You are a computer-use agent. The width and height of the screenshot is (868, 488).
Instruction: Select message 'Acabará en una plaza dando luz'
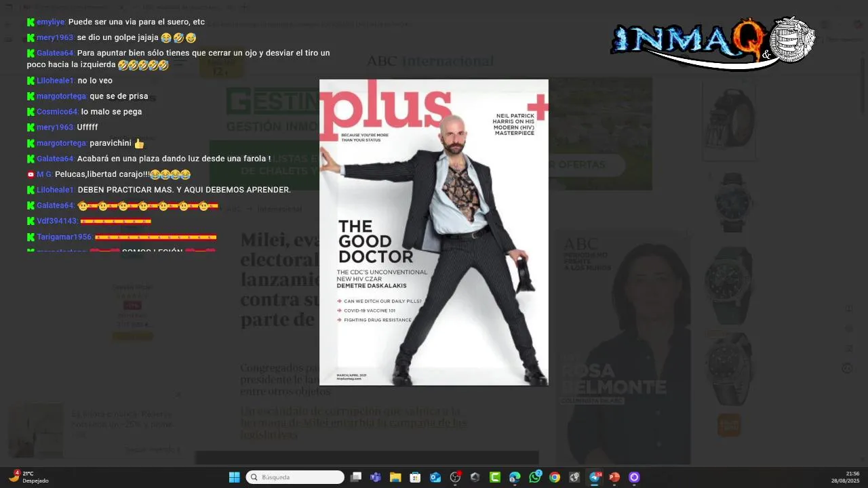pos(174,159)
